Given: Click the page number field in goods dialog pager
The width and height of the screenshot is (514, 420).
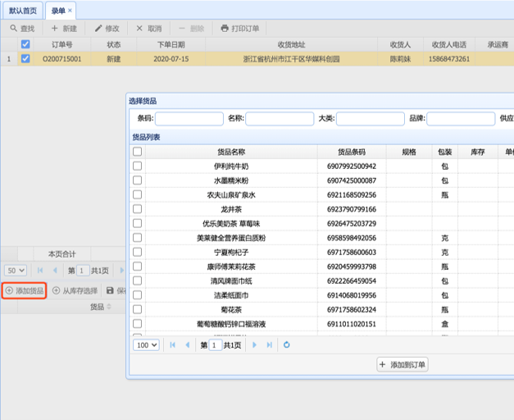Looking at the screenshot, I should click(215, 345).
